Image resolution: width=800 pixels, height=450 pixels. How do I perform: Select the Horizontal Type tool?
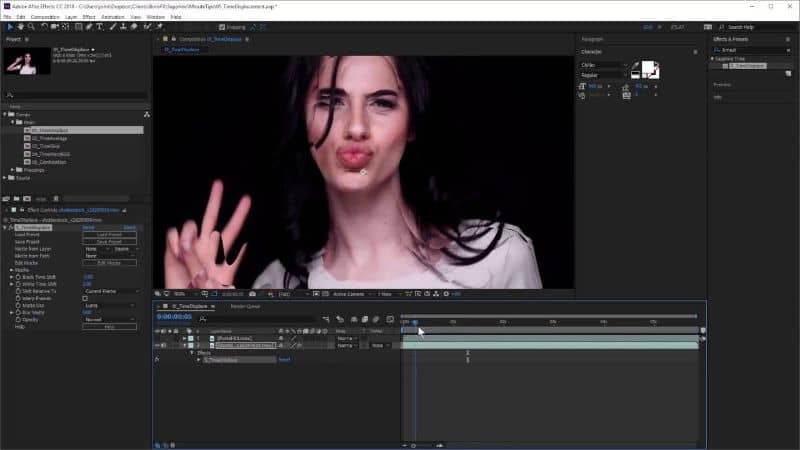99,27
